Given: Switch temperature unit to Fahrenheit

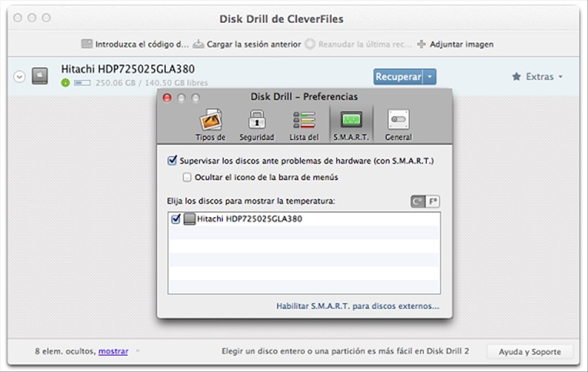Looking at the screenshot, I should click(x=432, y=202).
